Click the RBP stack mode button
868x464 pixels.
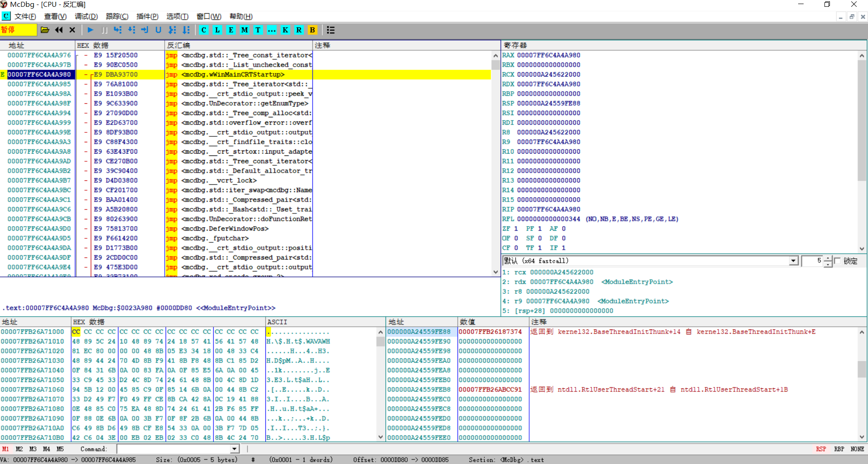click(839, 449)
